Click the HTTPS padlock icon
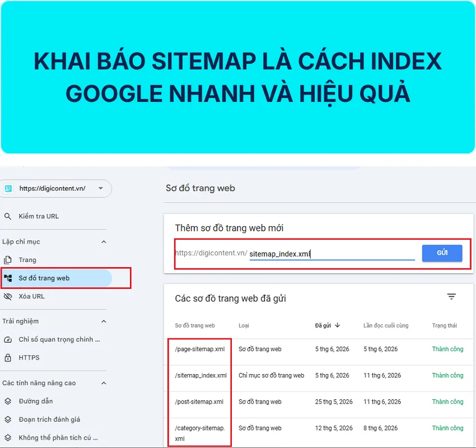Viewport: 476px width, 448px height. pyautogui.click(x=8, y=357)
